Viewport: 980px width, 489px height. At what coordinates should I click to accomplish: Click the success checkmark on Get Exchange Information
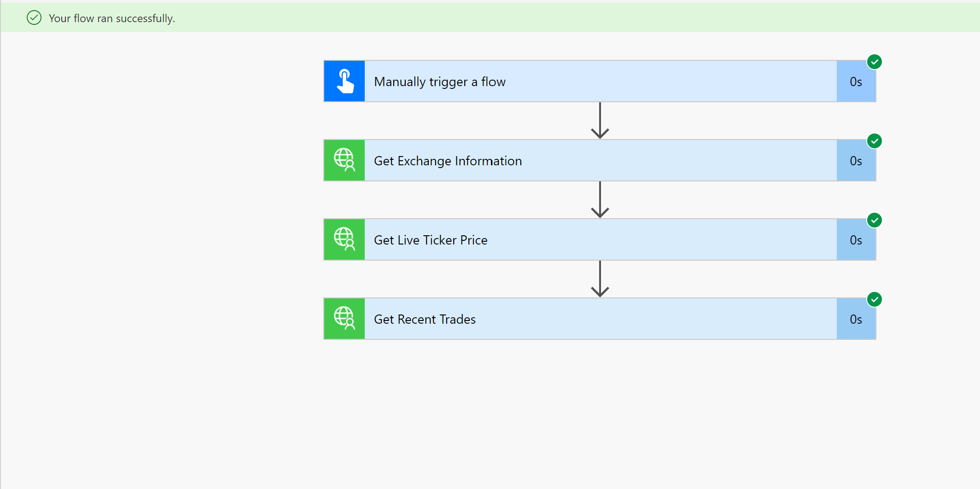point(875,141)
